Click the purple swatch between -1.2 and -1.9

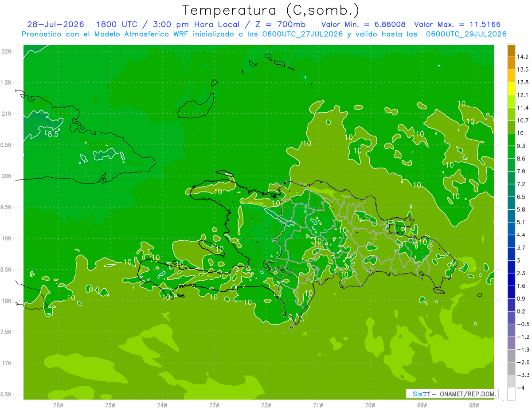[x=511, y=343]
